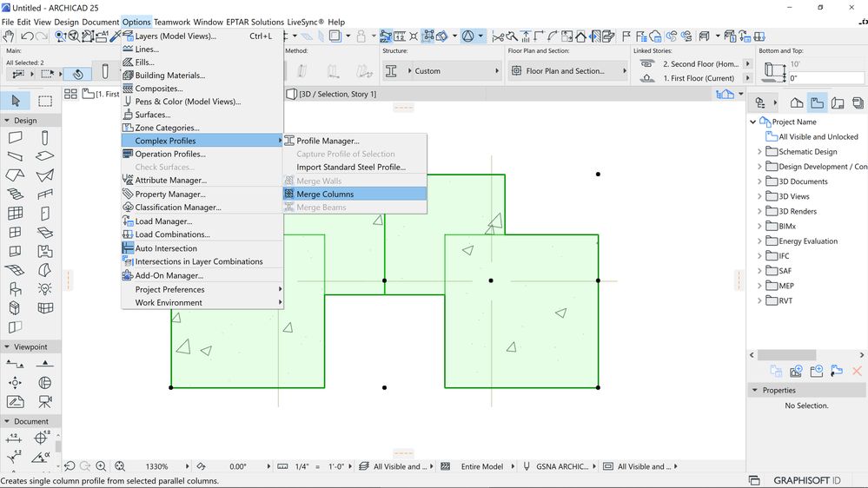Screen dimensions: 868x488
Task: Click the 0.00° orientation value
Action: (237, 466)
